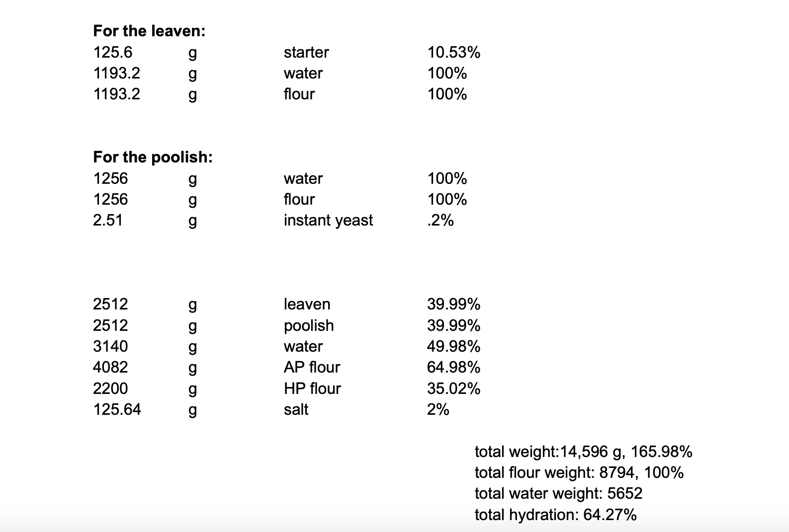This screenshot has height=532, width=789.
Task: Click the 3140 water weight value
Action: tap(110, 346)
